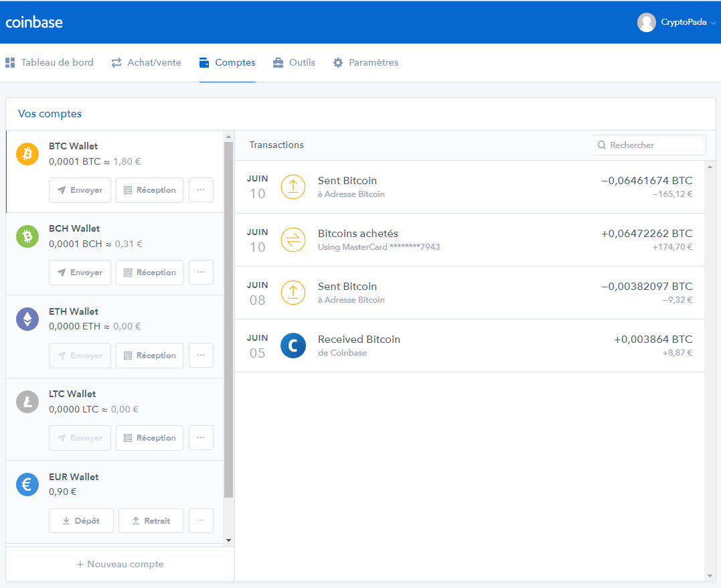The width and height of the screenshot is (721, 588).
Task: Click the Comptes wallet icon
Action: [x=204, y=62]
